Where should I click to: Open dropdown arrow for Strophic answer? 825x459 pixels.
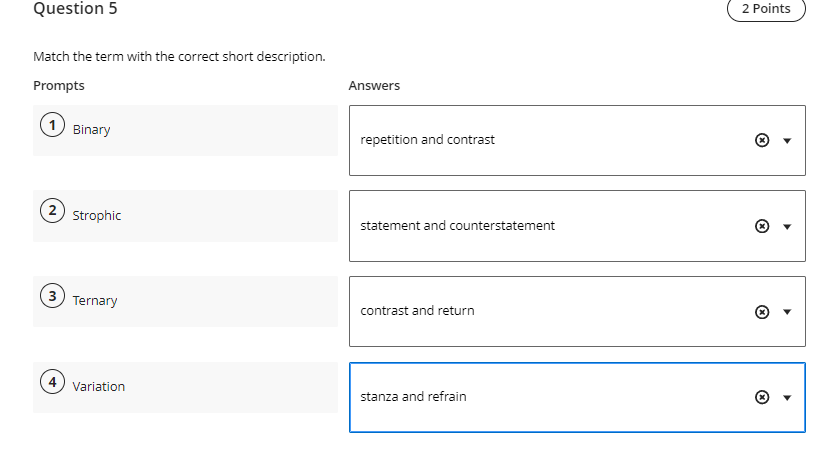click(x=787, y=226)
